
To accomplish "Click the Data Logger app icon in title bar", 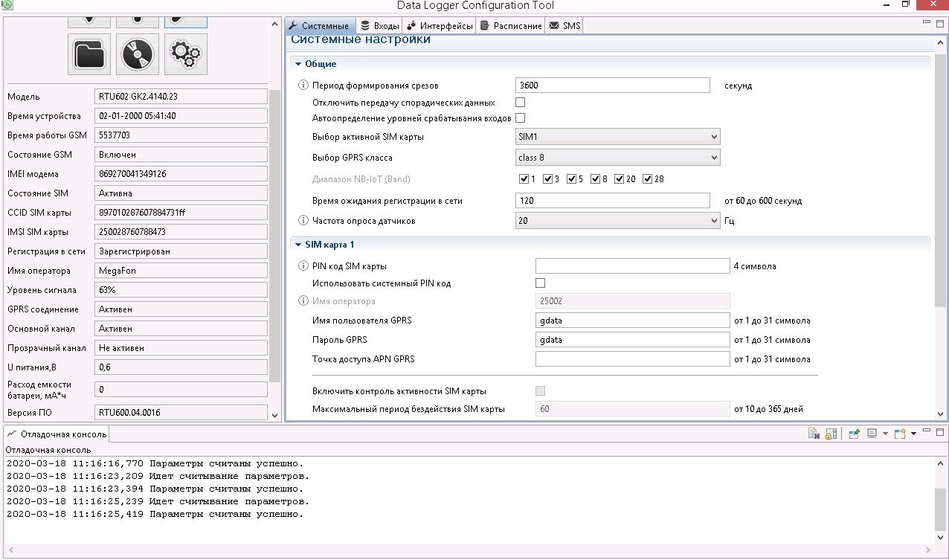I will click(x=7, y=6).
